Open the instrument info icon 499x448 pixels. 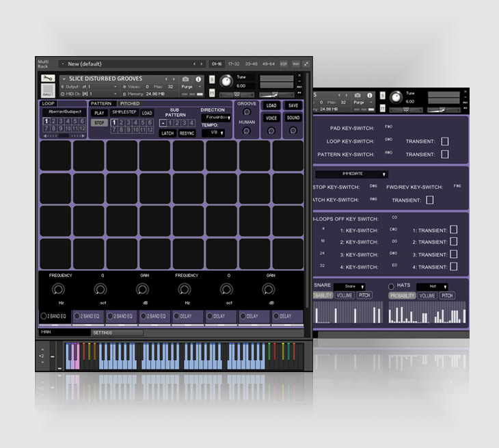[x=198, y=79]
